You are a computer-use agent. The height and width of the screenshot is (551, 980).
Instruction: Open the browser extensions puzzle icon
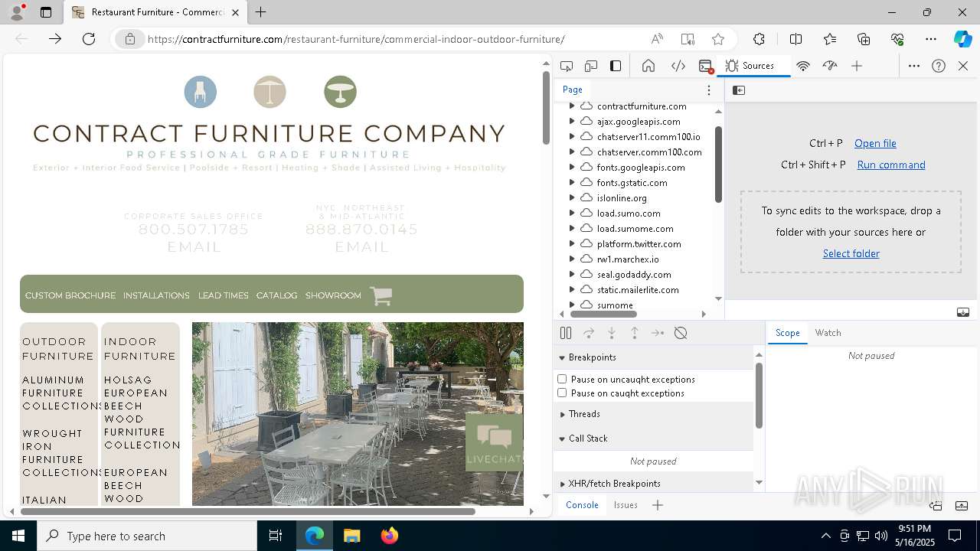(759, 39)
